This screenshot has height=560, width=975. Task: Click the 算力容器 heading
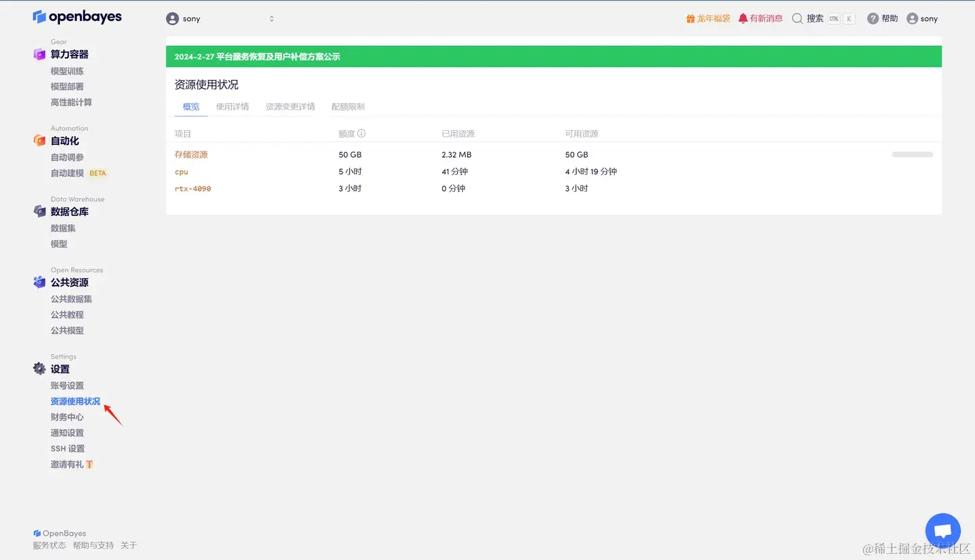click(70, 54)
